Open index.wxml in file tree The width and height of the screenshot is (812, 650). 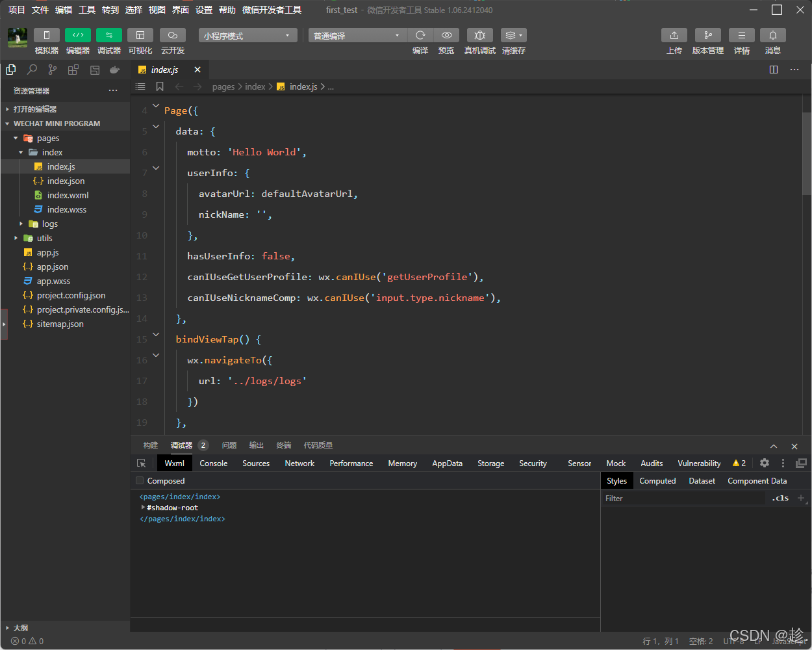[68, 195]
